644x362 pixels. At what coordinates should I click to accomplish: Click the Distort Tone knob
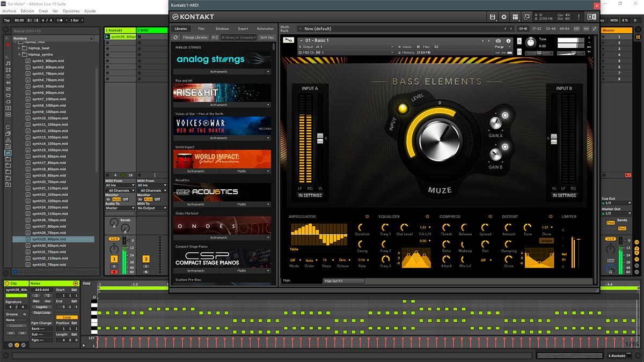(528, 227)
